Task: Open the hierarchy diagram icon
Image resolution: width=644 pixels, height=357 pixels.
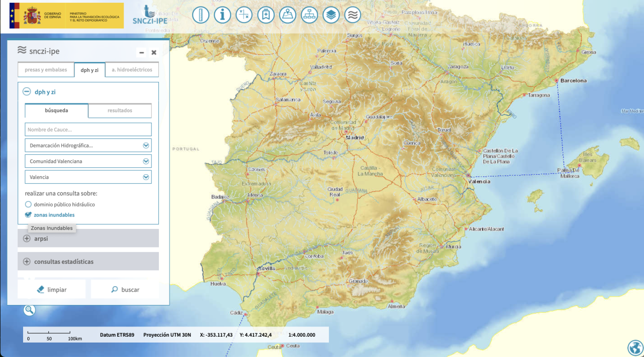Action: click(x=310, y=15)
